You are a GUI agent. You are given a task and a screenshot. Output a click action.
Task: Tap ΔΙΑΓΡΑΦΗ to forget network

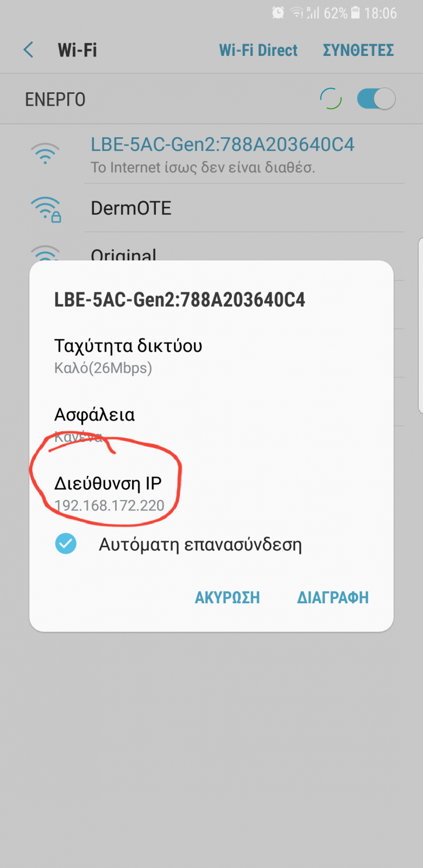pyautogui.click(x=333, y=597)
